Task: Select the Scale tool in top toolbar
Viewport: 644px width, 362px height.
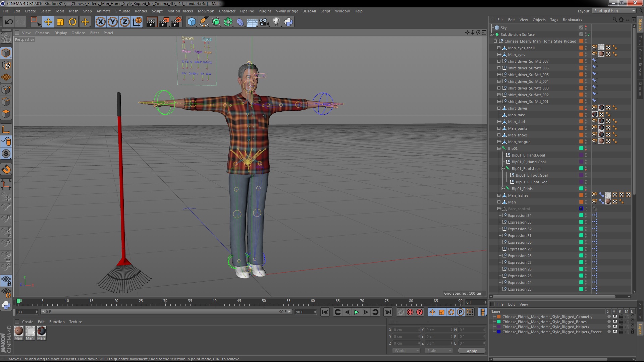Action: pos(60,22)
